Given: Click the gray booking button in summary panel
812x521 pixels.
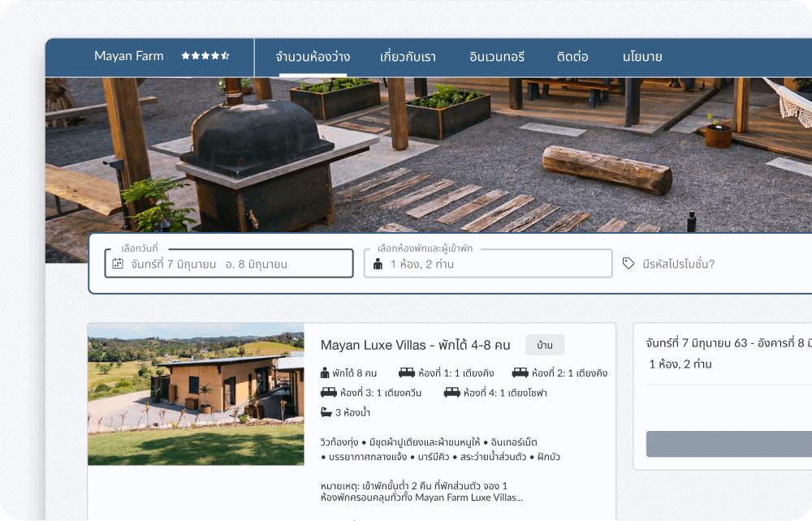Looking at the screenshot, I should pos(729,444).
